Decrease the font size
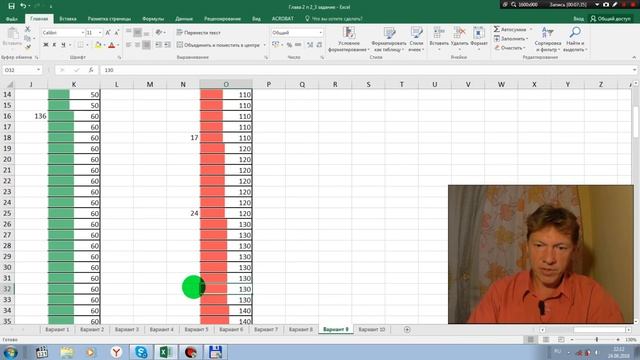 (x=117, y=32)
